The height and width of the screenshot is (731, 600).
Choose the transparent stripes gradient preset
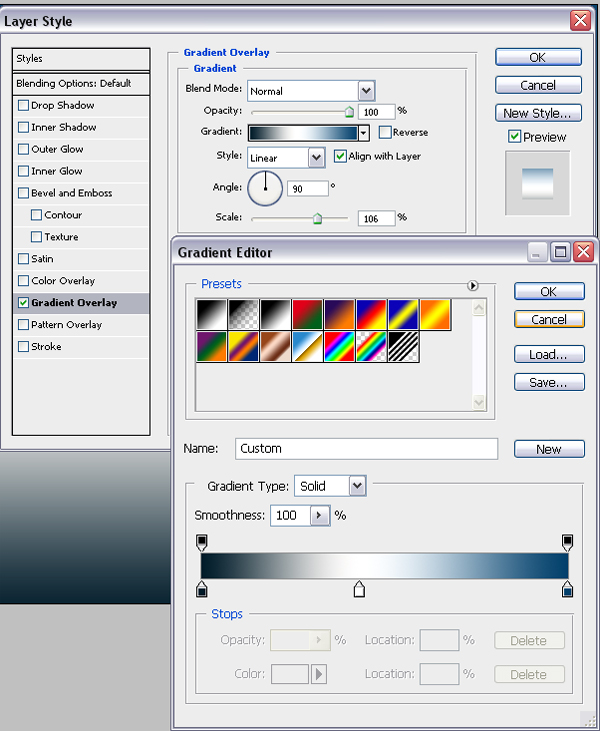403,346
